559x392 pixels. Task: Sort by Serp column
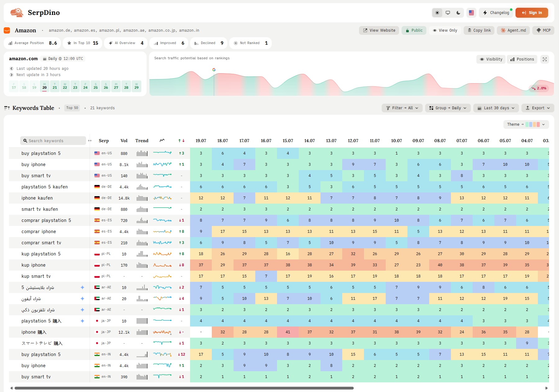104,141
